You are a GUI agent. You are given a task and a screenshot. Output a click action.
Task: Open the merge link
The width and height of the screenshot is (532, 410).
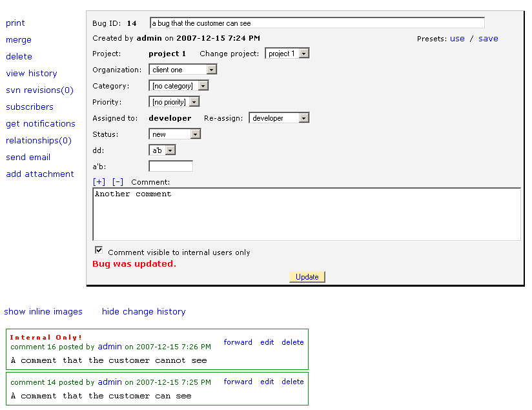click(19, 40)
